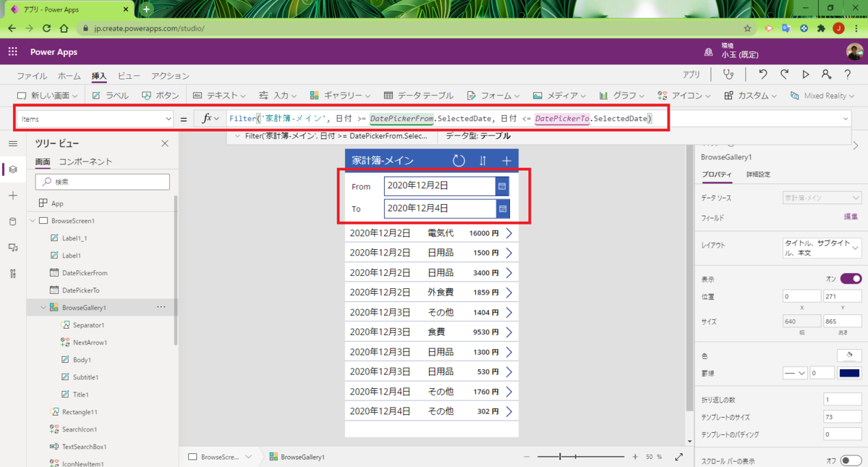
Task: Open the レイアウト layout dropdown
Action: (x=822, y=248)
